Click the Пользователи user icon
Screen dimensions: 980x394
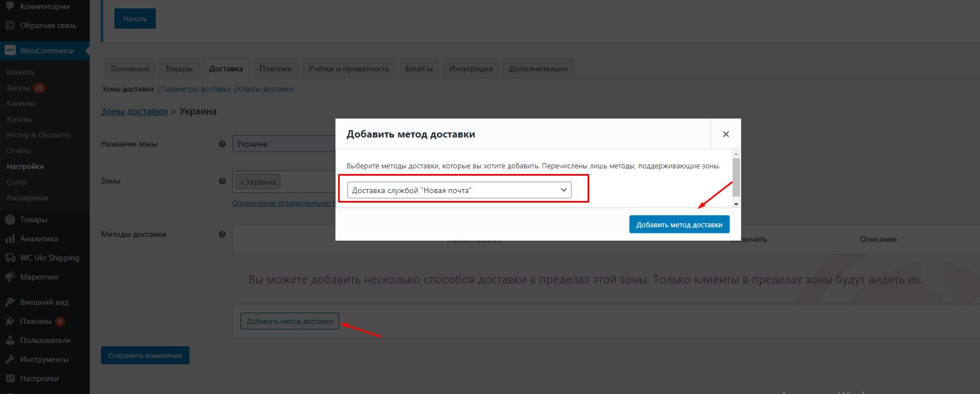coord(10,341)
